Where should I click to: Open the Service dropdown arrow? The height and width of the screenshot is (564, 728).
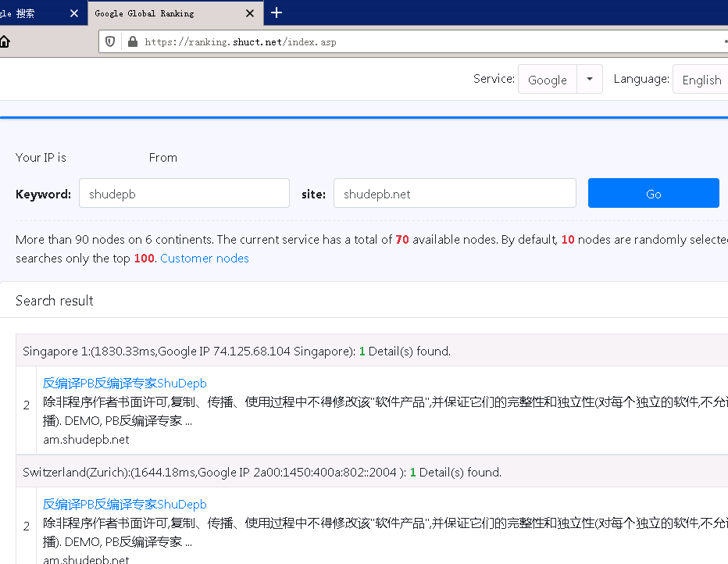click(590, 79)
